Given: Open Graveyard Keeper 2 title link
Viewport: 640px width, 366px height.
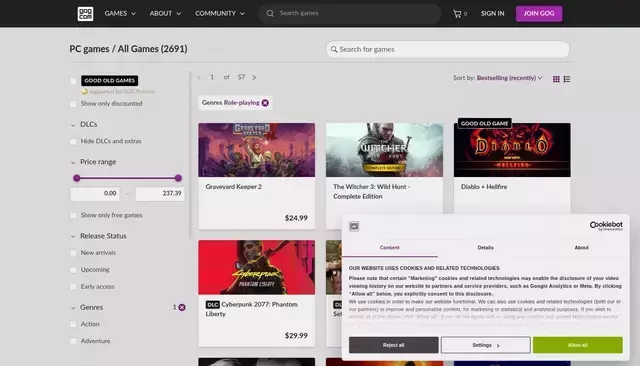Looking at the screenshot, I should 233,187.
